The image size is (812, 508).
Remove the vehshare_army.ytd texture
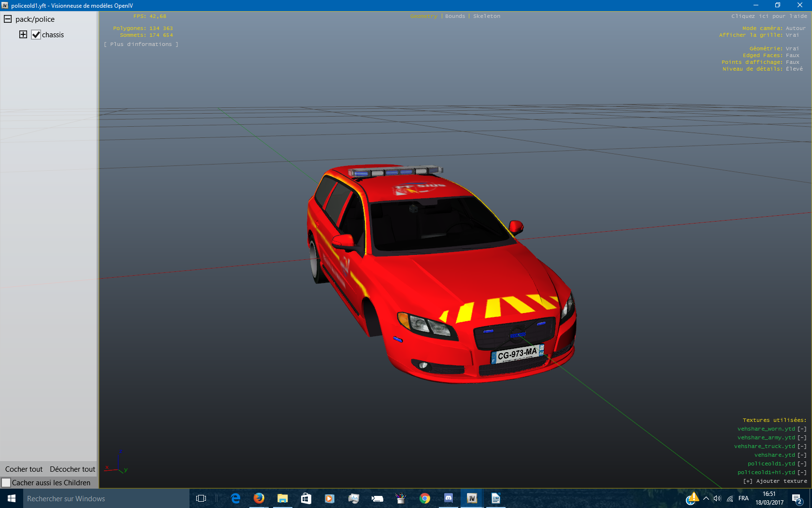(x=802, y=438)
